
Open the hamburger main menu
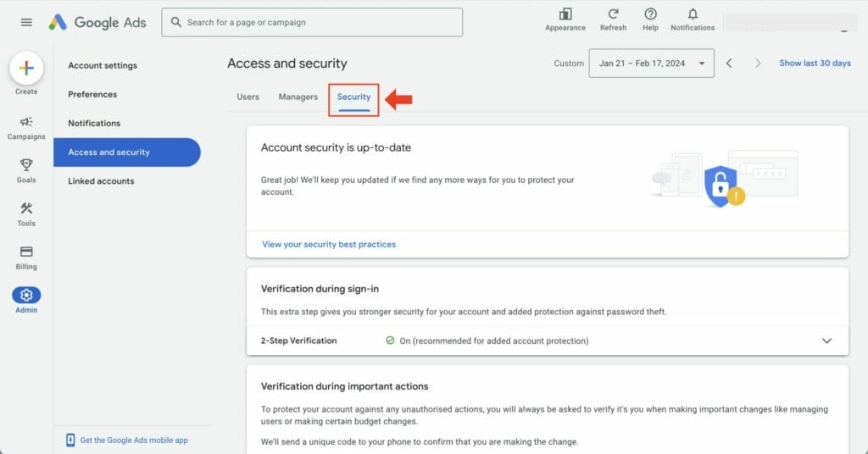(x=26, y=23)
